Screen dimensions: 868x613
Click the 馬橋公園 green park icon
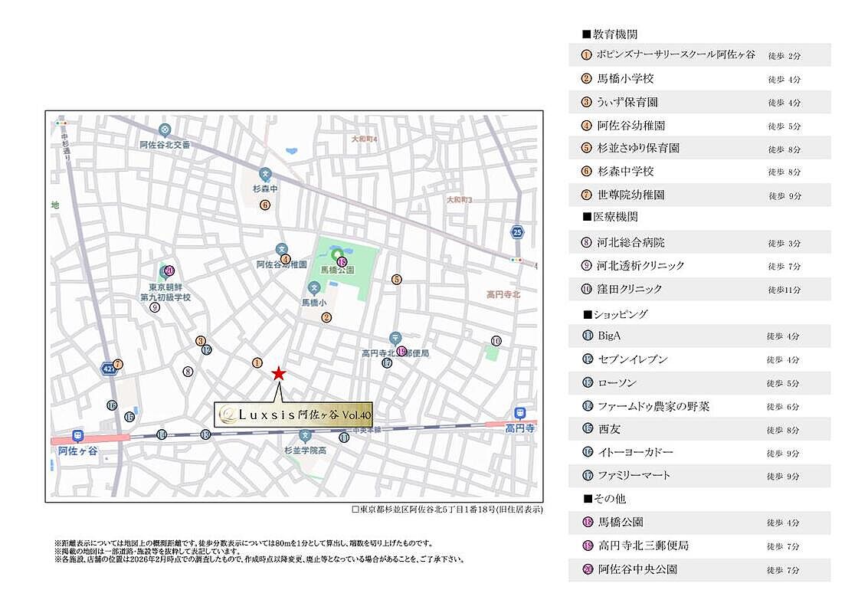[x=336, y=254]
